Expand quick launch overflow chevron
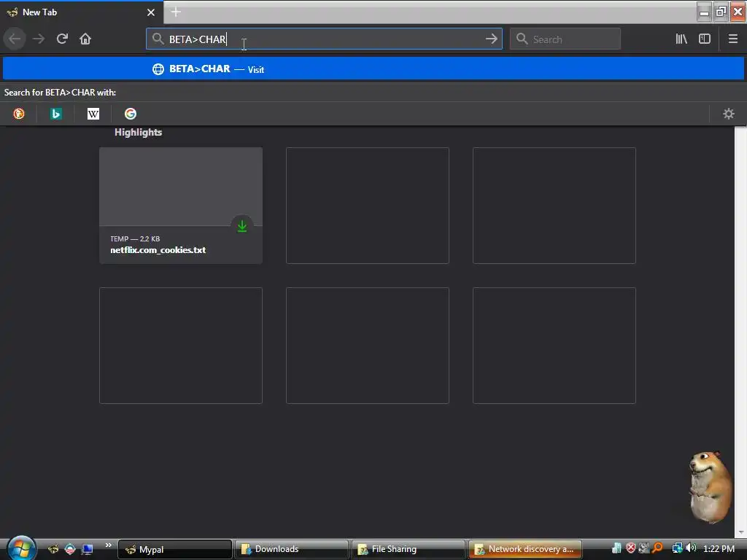The width and height of the screenshot is (747, 560). 108,545
